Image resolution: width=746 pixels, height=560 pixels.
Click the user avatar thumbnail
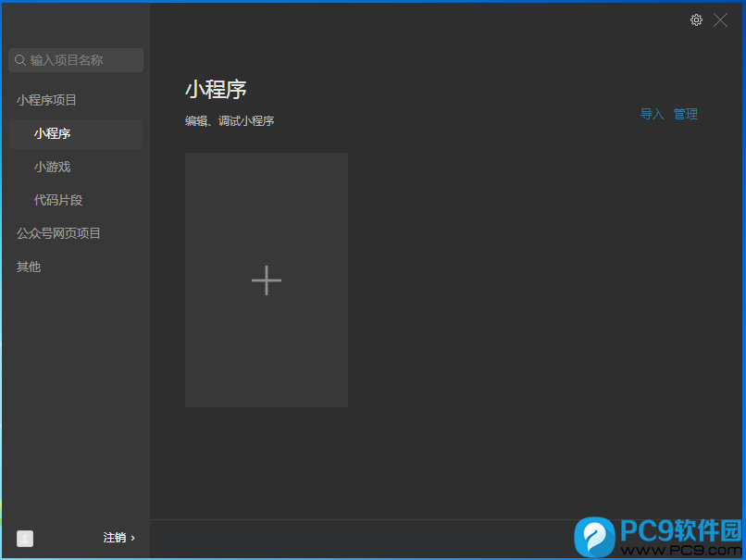(25, 538)
